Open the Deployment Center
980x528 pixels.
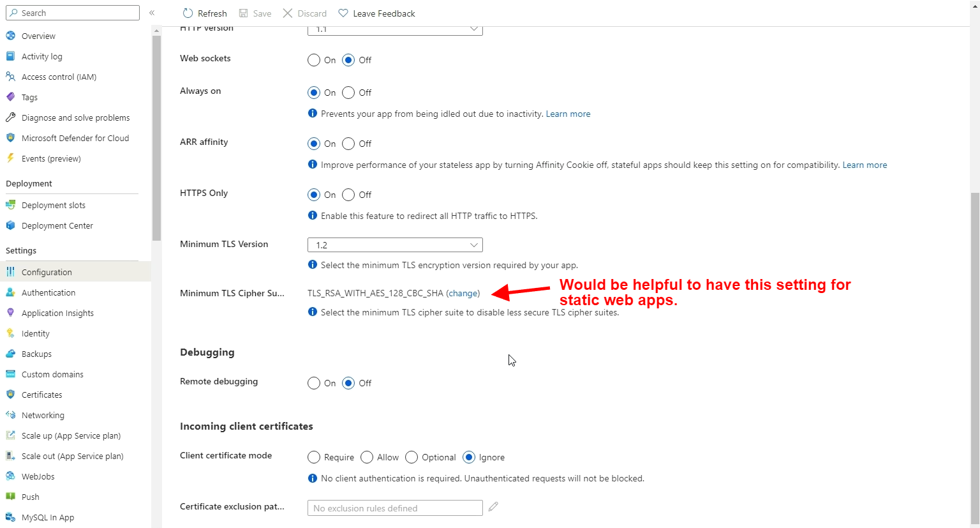[x=57, y=225]
